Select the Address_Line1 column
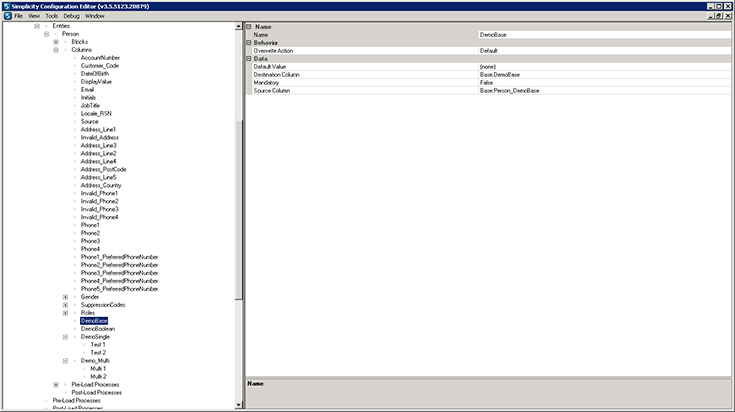Viewport: 735px width, 412px height. tap(98, 129)
